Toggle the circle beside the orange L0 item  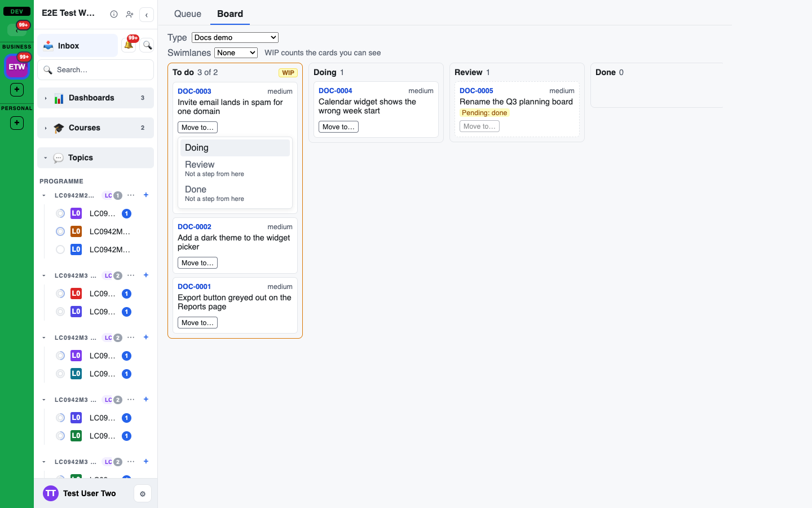tap(60, 231)
